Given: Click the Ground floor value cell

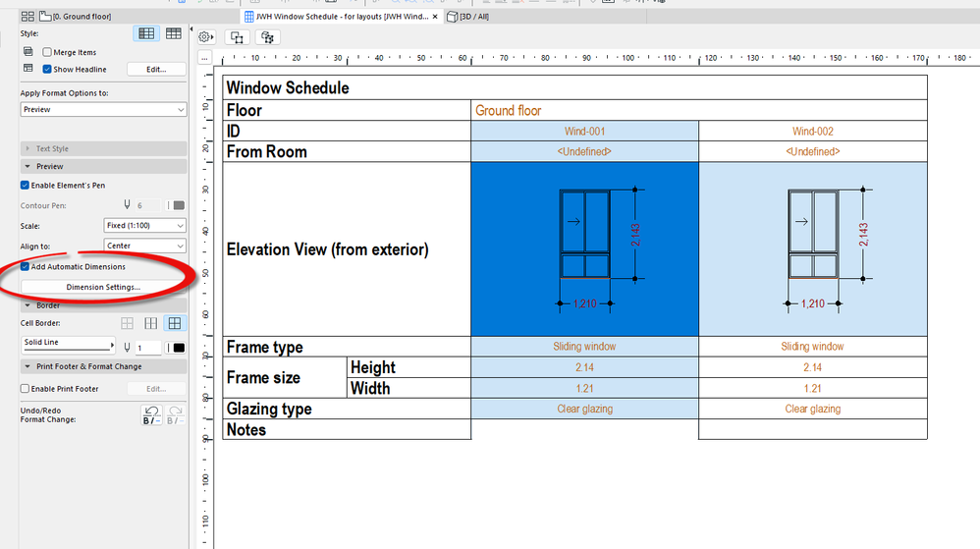Looking at the screenshot, I should [699, 111].
